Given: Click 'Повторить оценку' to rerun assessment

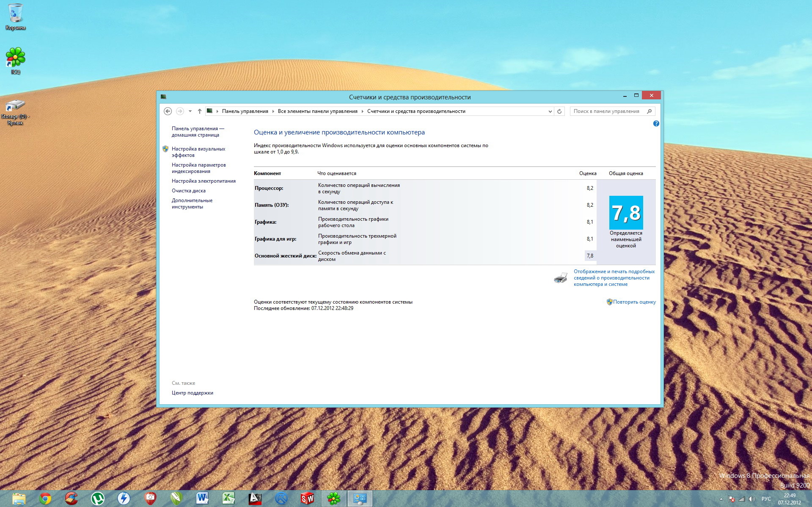Looking at the screenshot, I should pos(634,302).
